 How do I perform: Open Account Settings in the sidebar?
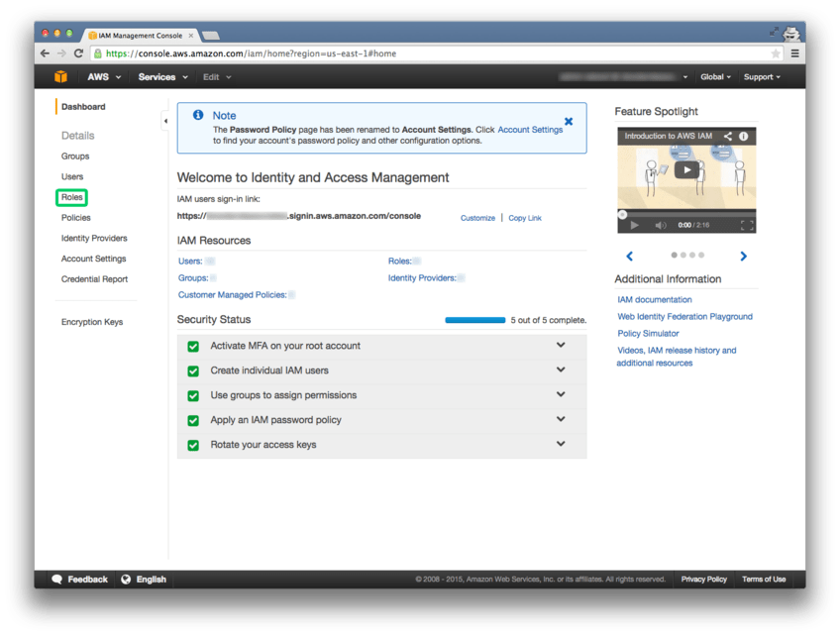(94, 259)
